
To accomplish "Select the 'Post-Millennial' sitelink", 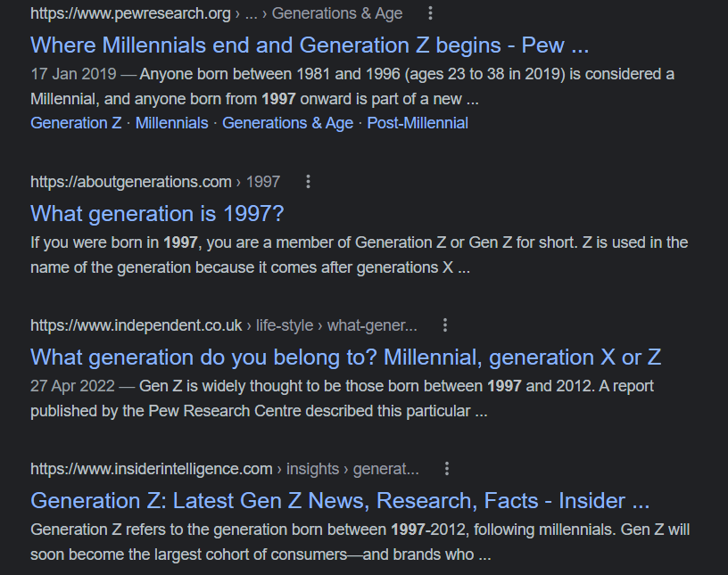I will [x=420, y=123].
